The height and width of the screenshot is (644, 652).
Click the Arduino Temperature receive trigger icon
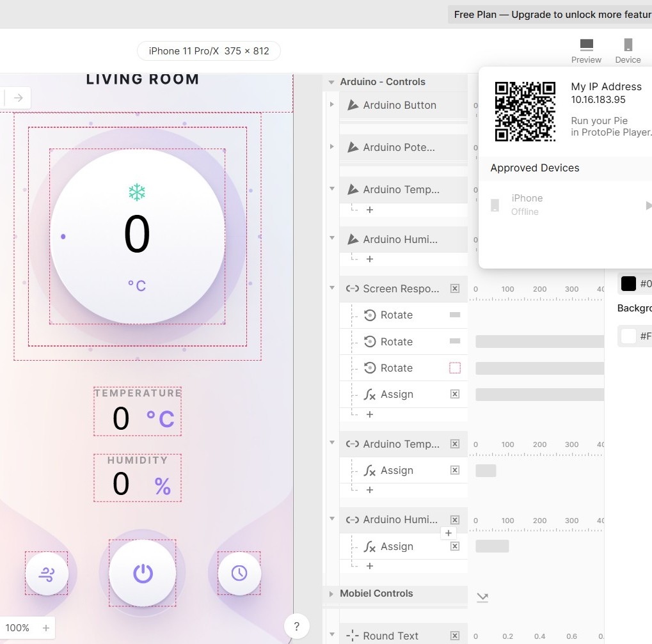pos(351,444)
